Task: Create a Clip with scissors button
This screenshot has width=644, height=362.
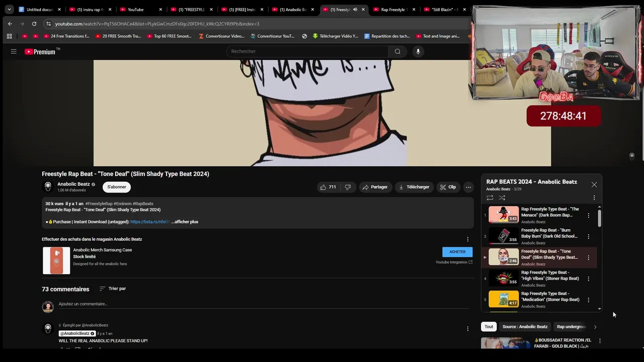Action: click(448, 187)
